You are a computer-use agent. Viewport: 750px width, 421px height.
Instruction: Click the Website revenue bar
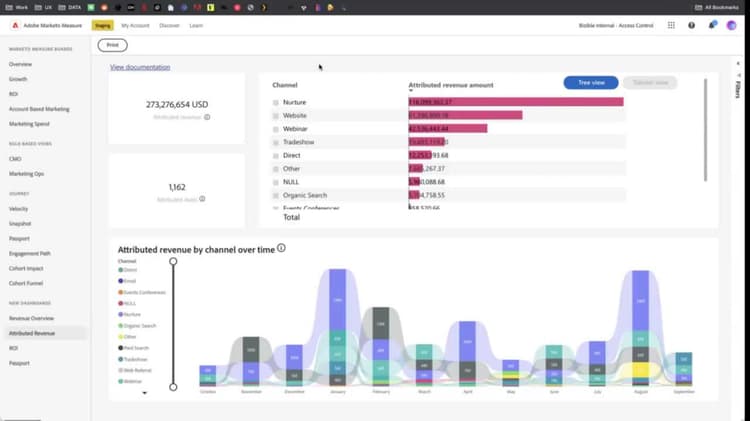[465, 115]
